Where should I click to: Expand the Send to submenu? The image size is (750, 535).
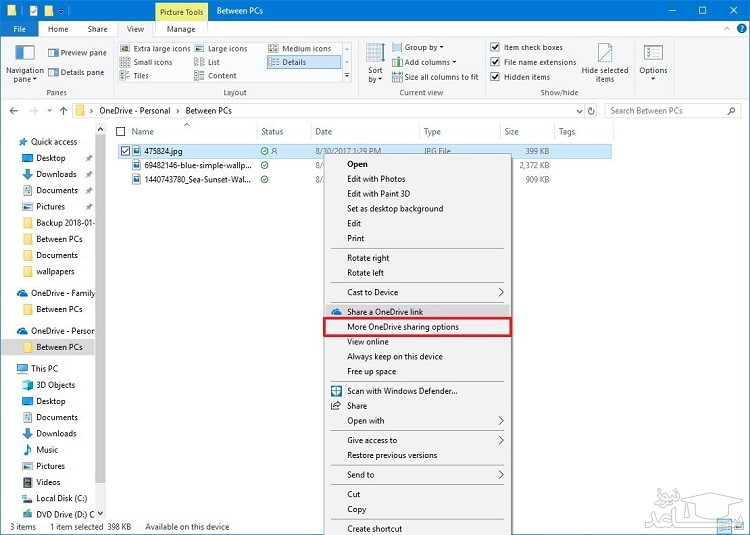click(501, 475)
